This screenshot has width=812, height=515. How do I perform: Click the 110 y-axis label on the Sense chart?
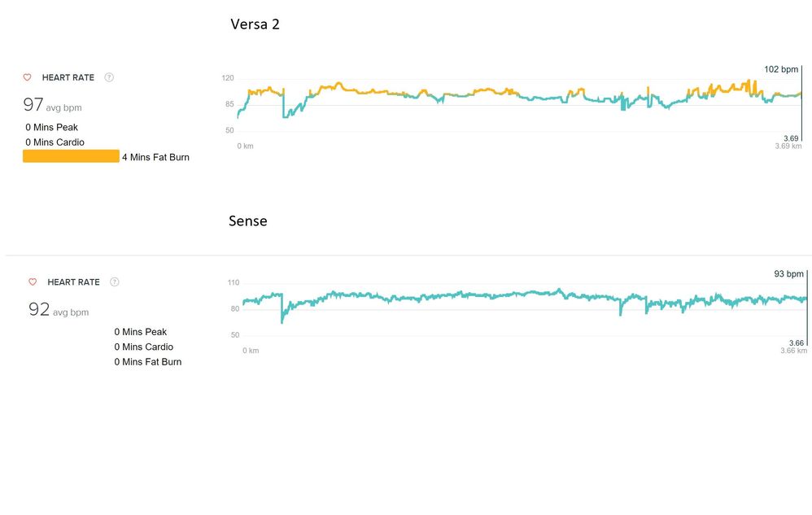tap(234, 282)
